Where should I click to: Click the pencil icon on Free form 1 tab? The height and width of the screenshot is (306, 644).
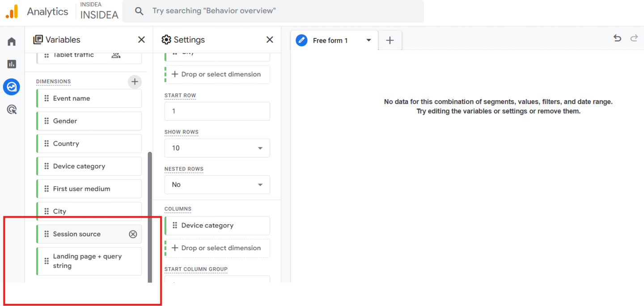click(302, 40)
